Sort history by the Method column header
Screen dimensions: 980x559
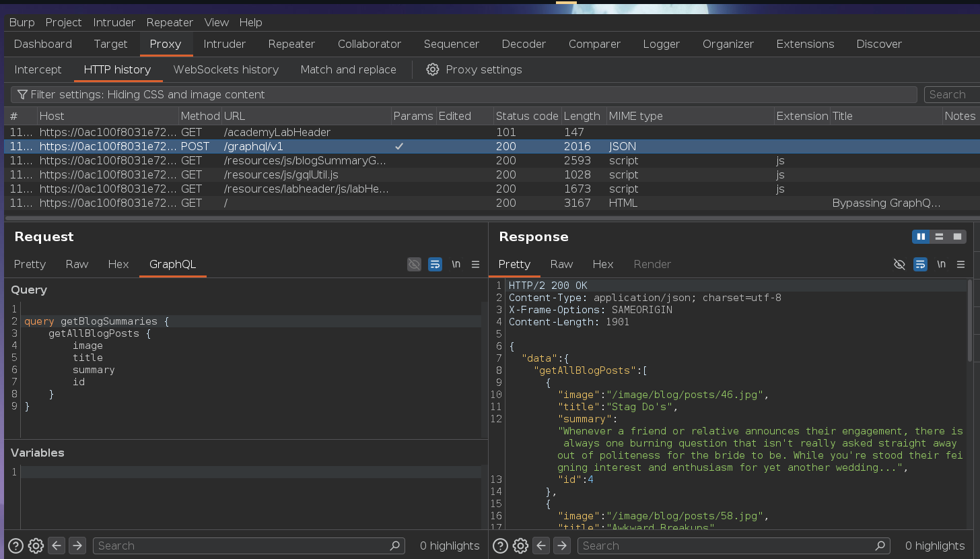[200, 116]
